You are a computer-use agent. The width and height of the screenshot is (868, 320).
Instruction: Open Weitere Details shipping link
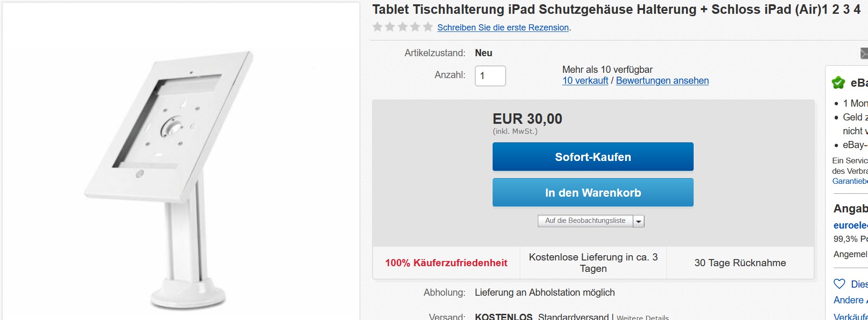[x=643, y=317]
